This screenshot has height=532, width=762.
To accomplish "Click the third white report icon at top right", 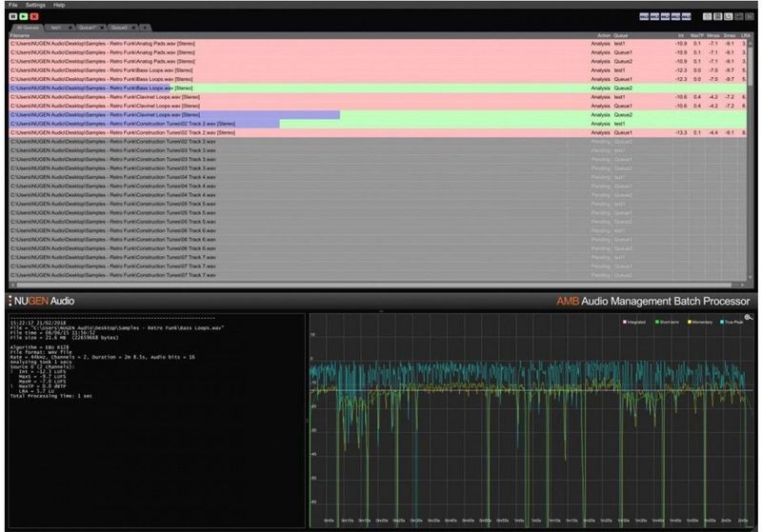I will point(729,16).
